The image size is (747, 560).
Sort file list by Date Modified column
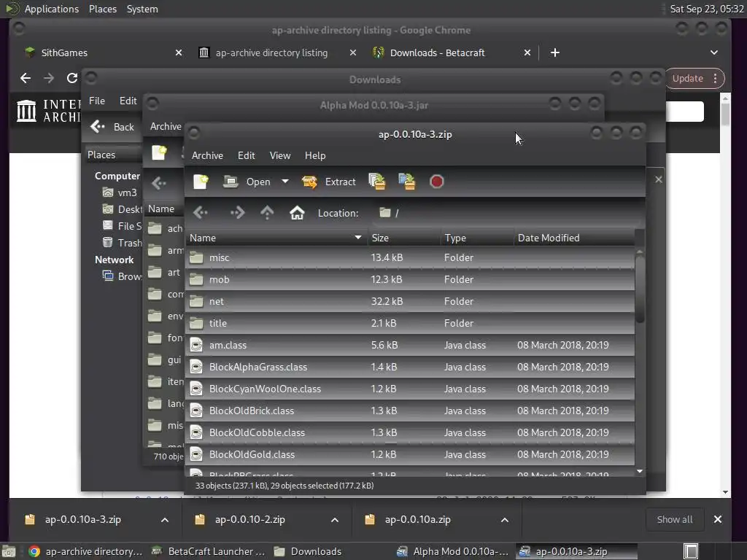pos(573,238)
